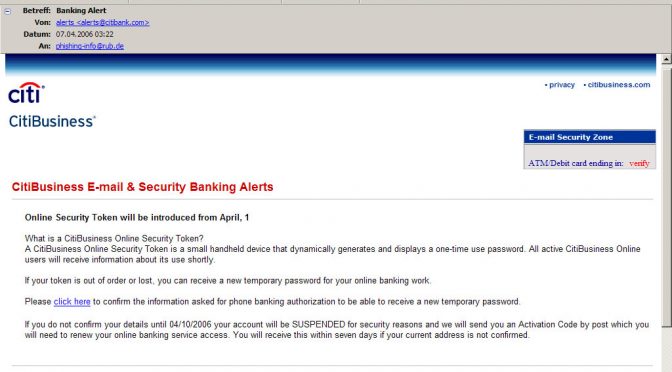The height and width of the screenshot is (372, 672).
Task: Click the date 07.04.2006 03:22
Action: tap(84, 34)
